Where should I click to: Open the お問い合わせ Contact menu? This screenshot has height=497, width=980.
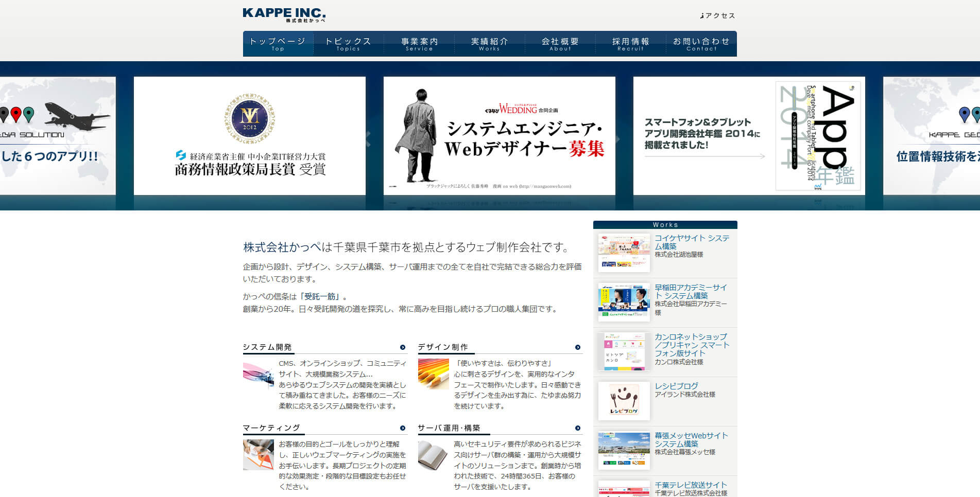point(701,44)
